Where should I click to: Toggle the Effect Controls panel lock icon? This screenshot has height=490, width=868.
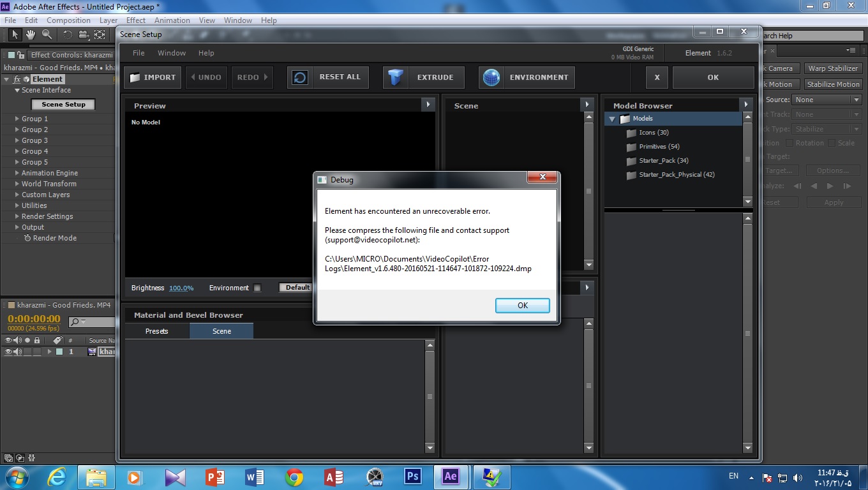(21, 55)
